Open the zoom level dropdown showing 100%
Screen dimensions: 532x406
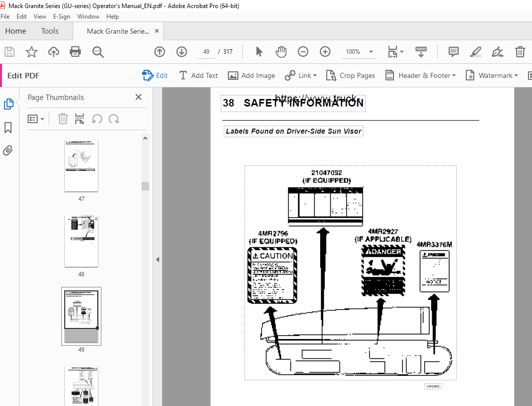coord(359,51)
